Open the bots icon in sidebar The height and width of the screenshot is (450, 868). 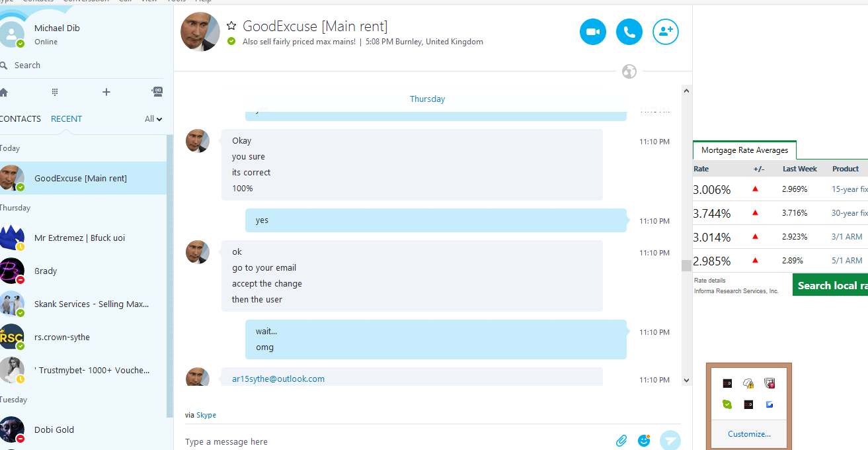(157, 92)
